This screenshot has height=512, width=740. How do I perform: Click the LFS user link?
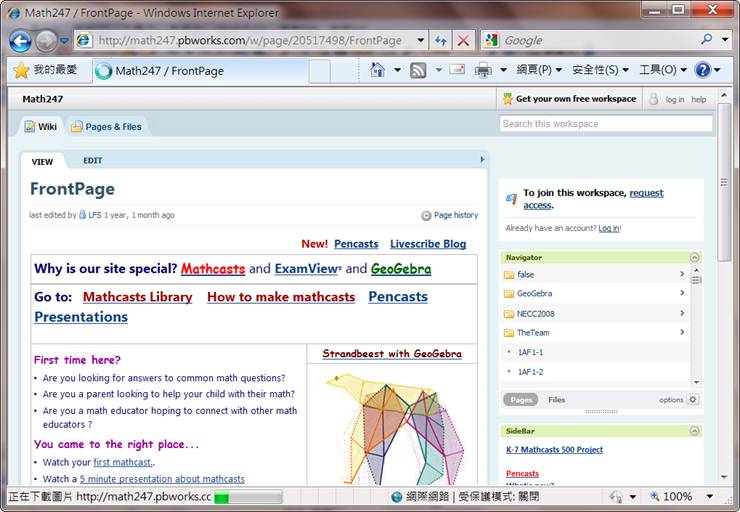point(94,215)
